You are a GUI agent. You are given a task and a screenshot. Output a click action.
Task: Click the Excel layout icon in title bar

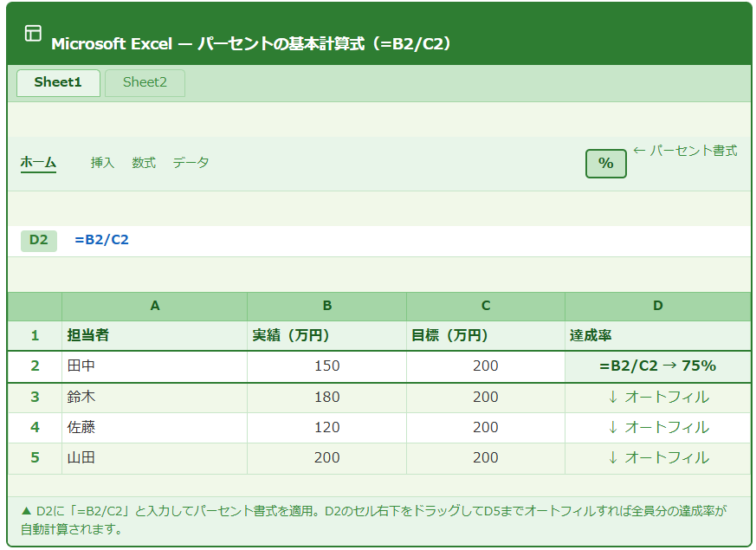(33, 34)
